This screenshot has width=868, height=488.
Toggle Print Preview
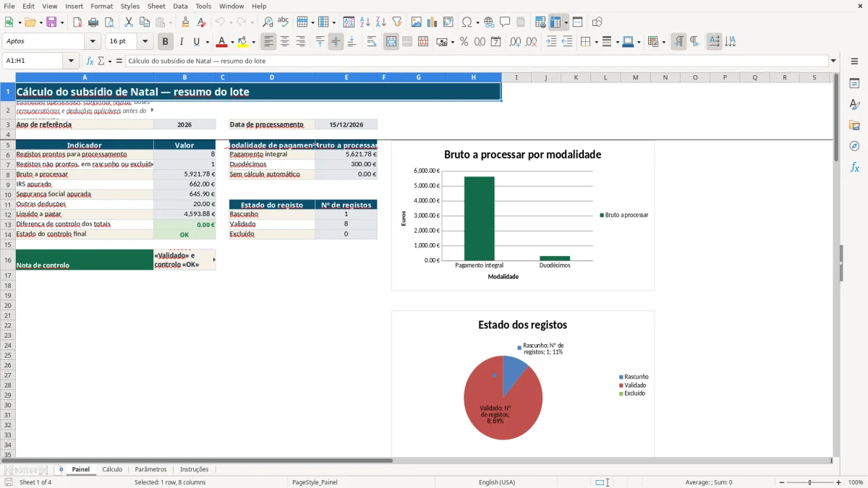click(x=109, y=22)
